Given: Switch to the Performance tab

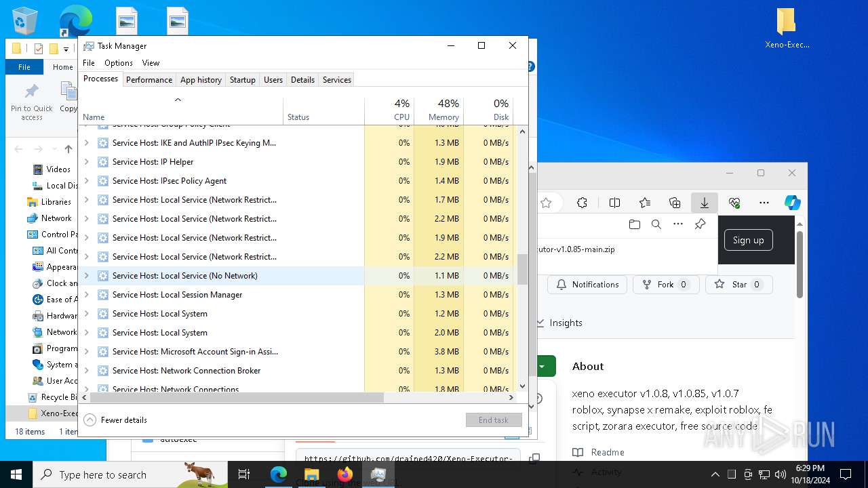Looking at the screenshot, I should [149, 79].
